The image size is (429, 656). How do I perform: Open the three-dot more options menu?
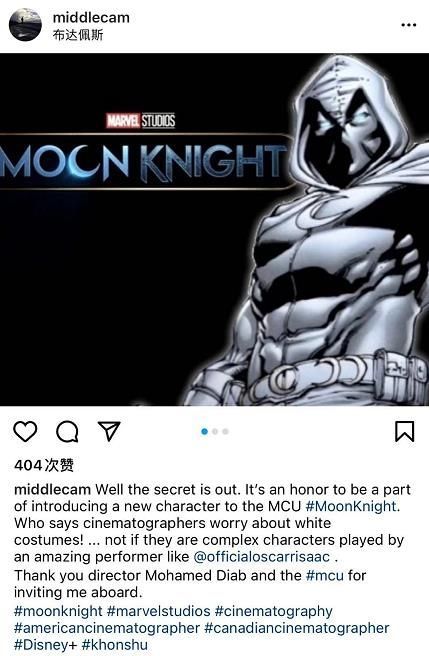408,25
